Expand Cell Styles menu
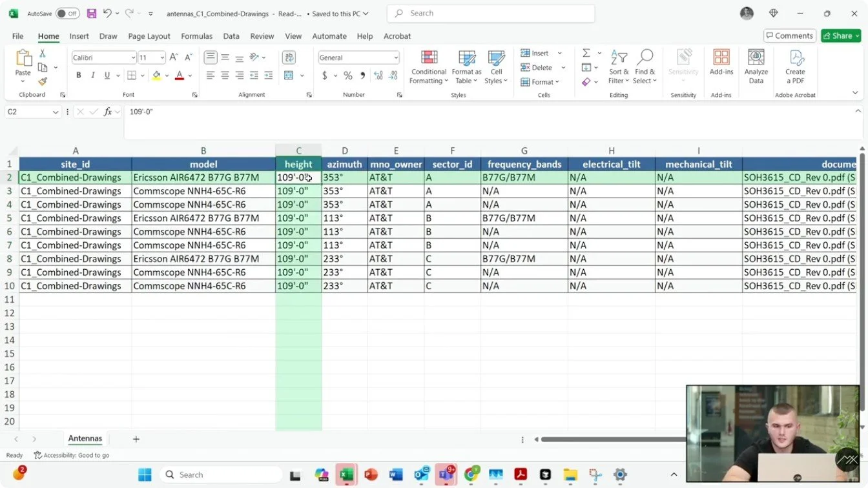Viewport: 868px width, 488px height. [496, 66]
